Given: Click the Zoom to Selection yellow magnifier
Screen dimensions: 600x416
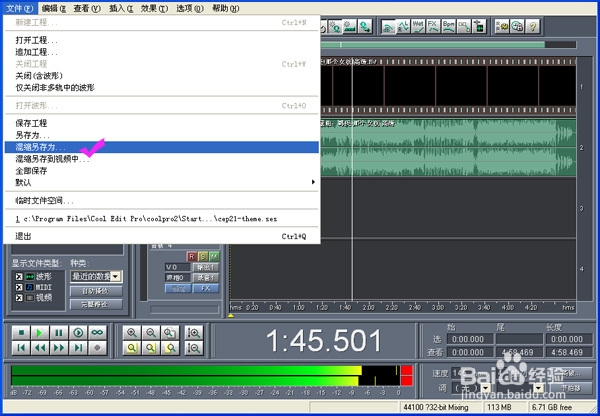Looking at the screenshot, I should coord(132,347).
